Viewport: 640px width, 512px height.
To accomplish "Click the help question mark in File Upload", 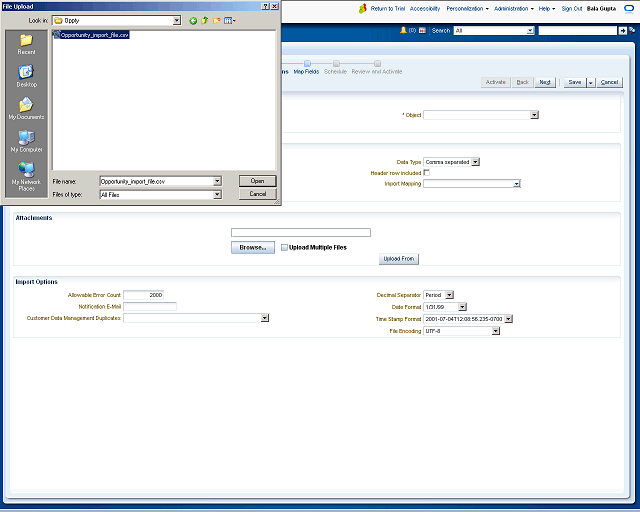I will [x=265, y=6].
